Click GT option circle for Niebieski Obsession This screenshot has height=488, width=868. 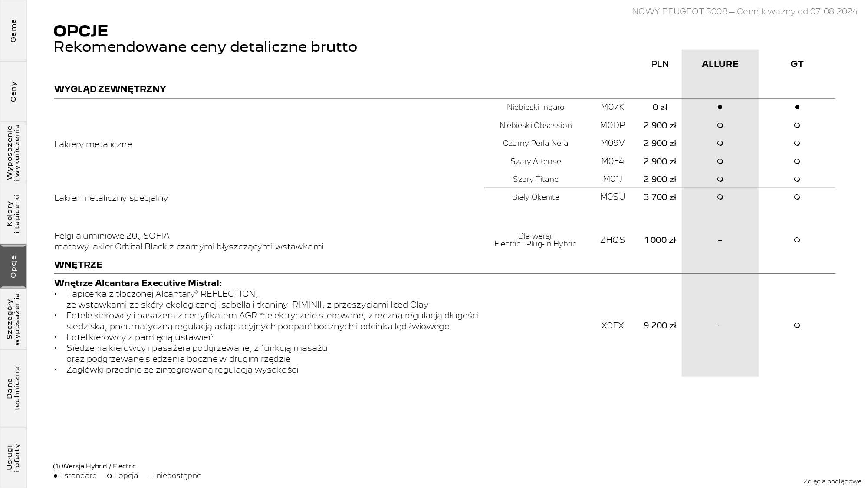[797, 125]
